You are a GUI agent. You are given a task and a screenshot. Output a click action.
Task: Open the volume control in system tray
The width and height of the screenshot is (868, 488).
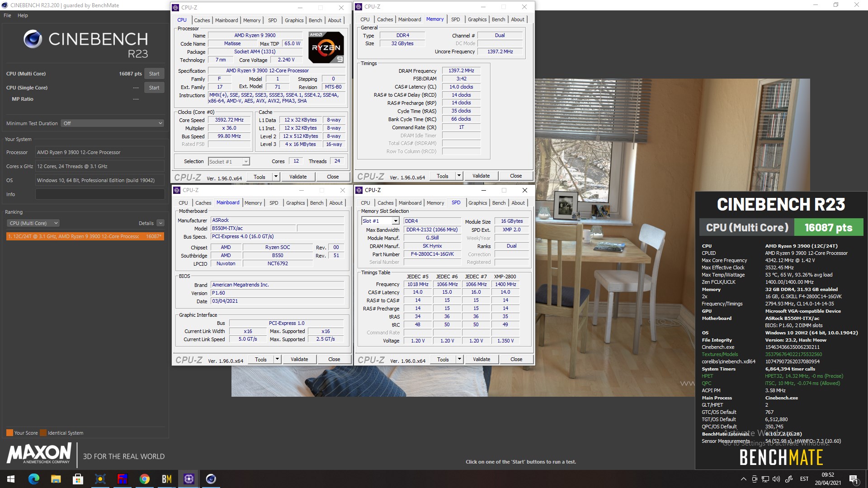point(776,479)
